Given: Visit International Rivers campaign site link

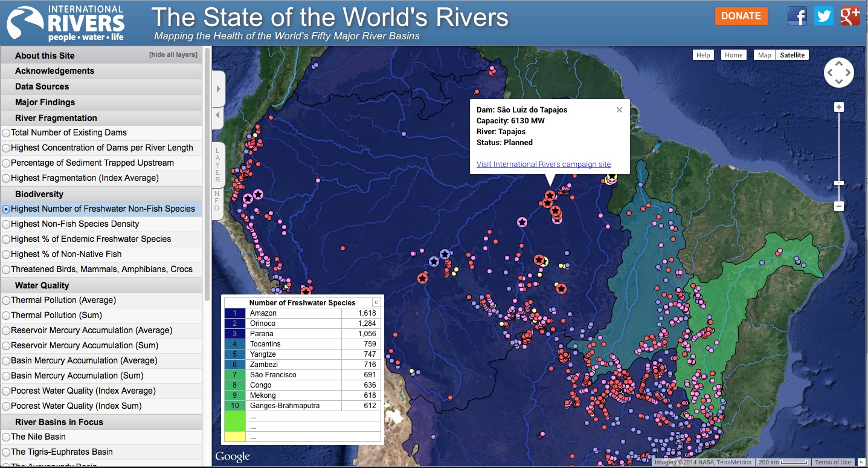Looking at the screenshot, I should (543, 164).
